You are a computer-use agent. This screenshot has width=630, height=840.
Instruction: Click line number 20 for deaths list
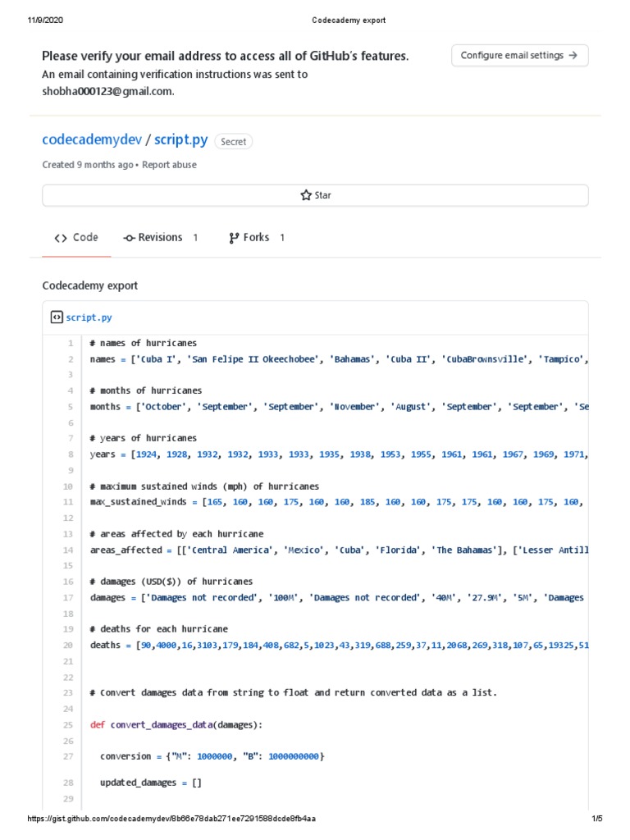click(x=68, y=645)
